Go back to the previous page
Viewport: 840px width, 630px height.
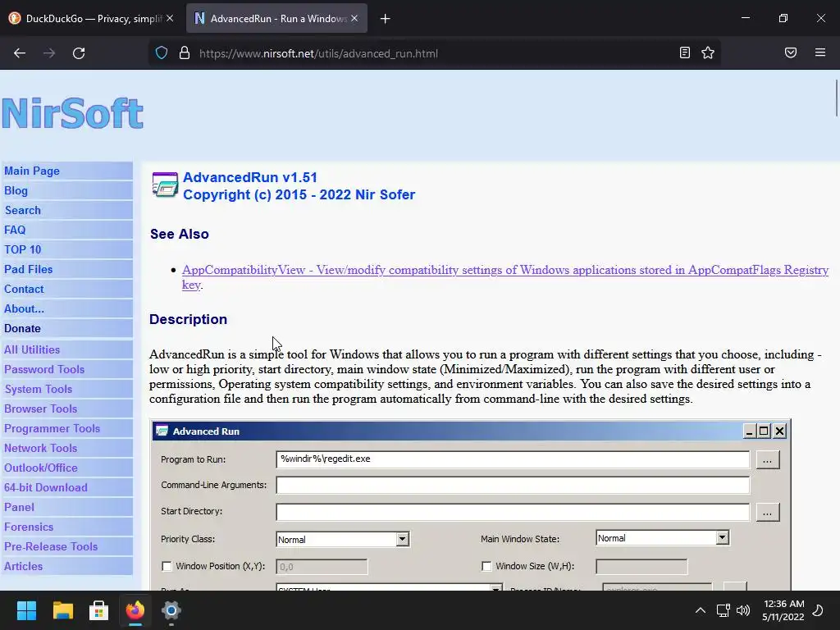tap(20, 53)
